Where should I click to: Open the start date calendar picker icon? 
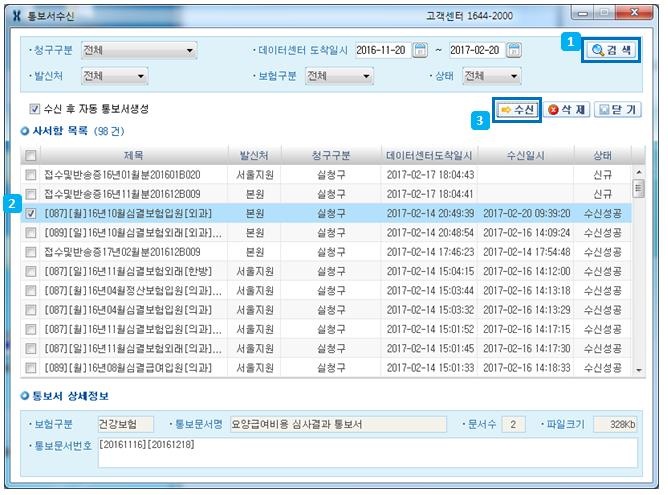(x=420, y=50)
